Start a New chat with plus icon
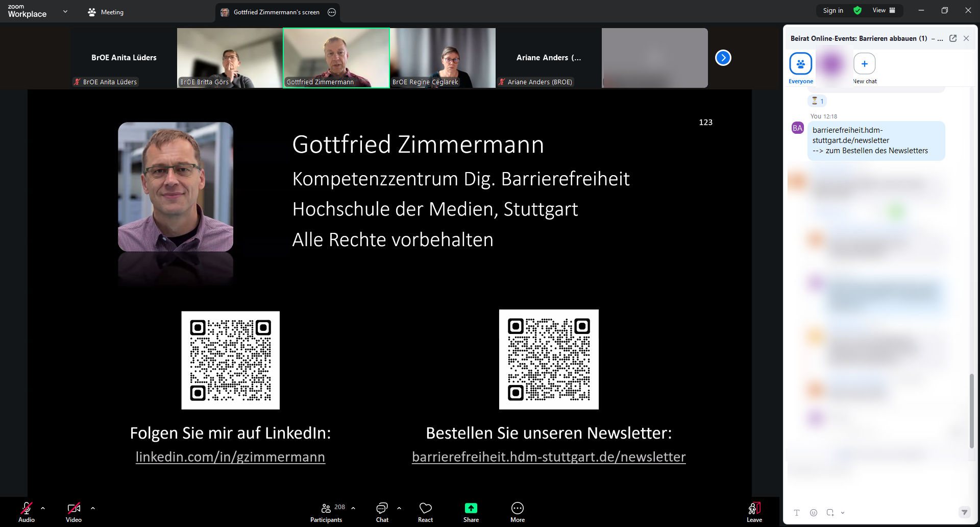Image resolution: width=980 pixels, height=527 pixels. click(x=864, y=64)
